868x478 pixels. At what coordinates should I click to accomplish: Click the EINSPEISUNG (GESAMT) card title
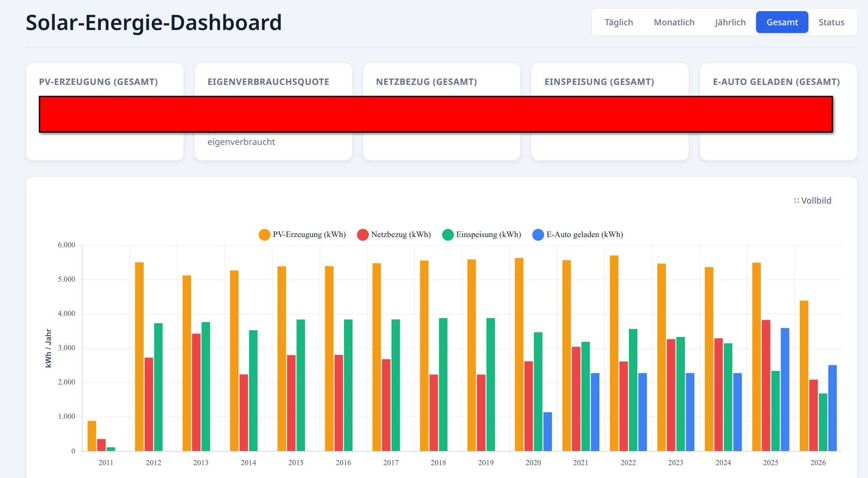pos(599,82)
